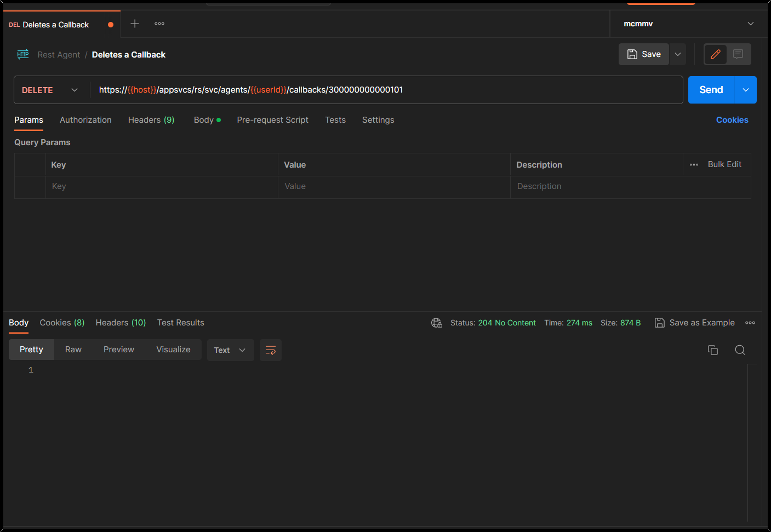Open the request Headers (9) tab
This screenshot has height=532, width=771.
(x=151, y=120)
